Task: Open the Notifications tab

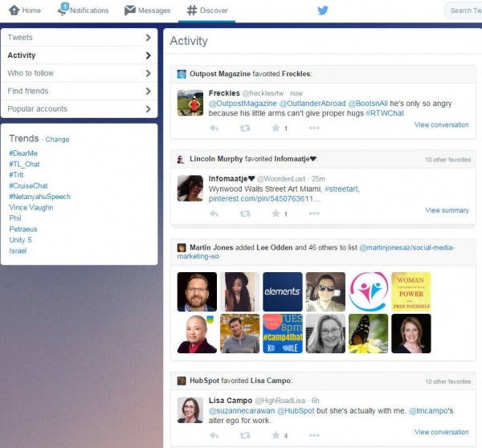Action: click(83, 10)
